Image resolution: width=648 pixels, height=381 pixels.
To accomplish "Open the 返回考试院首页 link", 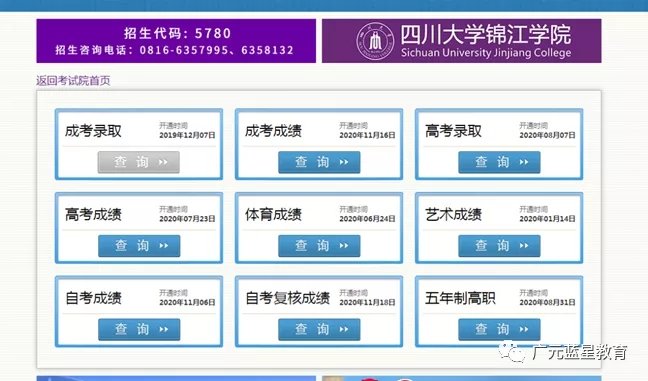I will (73, 80).
